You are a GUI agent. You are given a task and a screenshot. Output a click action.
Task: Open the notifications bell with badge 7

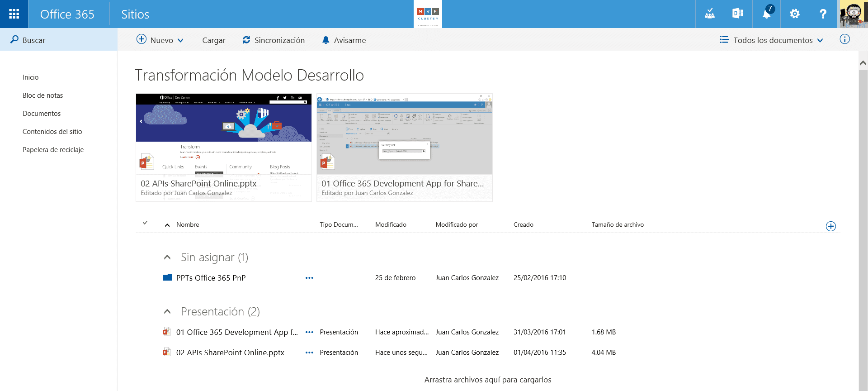pyautogui.click(x=767, y=14)
